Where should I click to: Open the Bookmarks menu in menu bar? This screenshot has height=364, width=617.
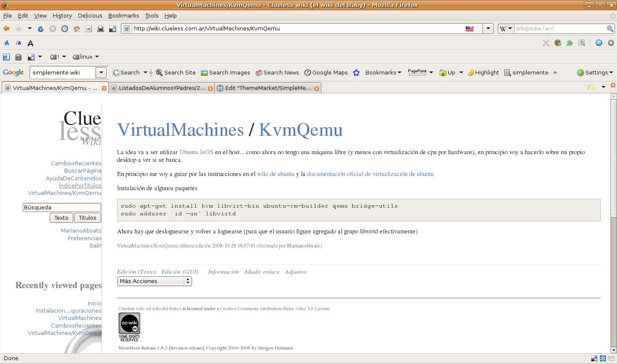coord(123,15)
